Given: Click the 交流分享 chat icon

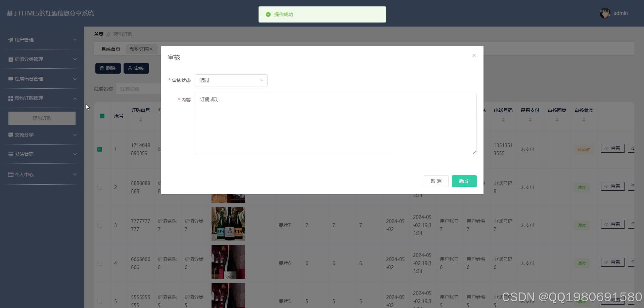Looking at the screenshot, I should click(11, 135).
